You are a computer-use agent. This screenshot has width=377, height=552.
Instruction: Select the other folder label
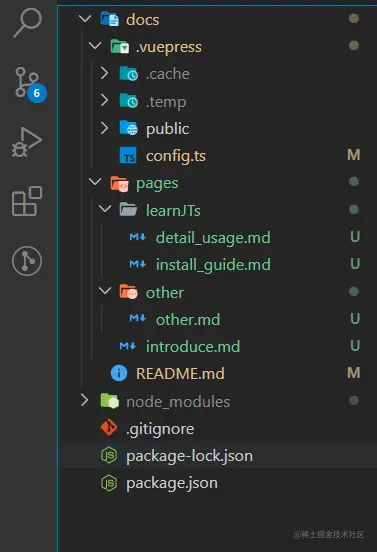(165, 293)
